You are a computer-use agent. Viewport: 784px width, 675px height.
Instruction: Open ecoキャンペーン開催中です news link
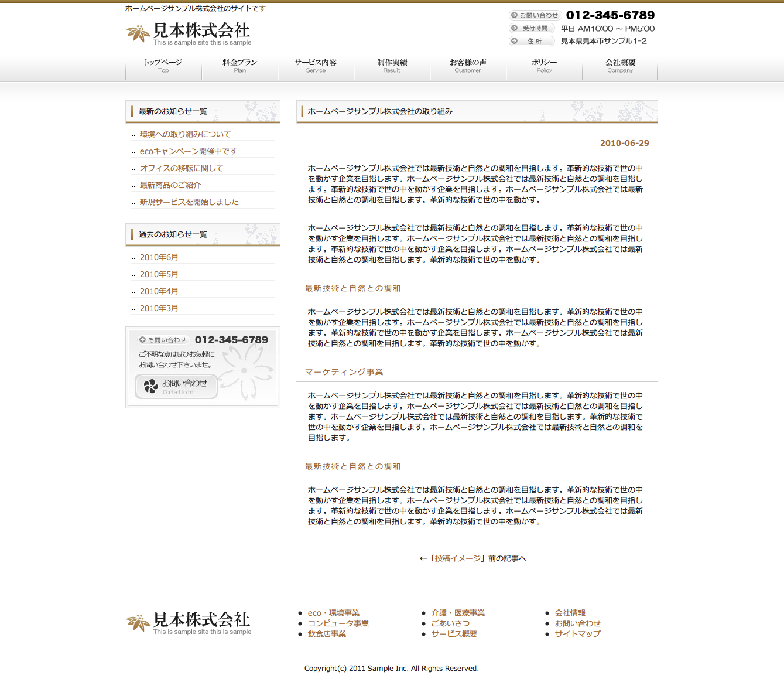click(x=188, y=151)
